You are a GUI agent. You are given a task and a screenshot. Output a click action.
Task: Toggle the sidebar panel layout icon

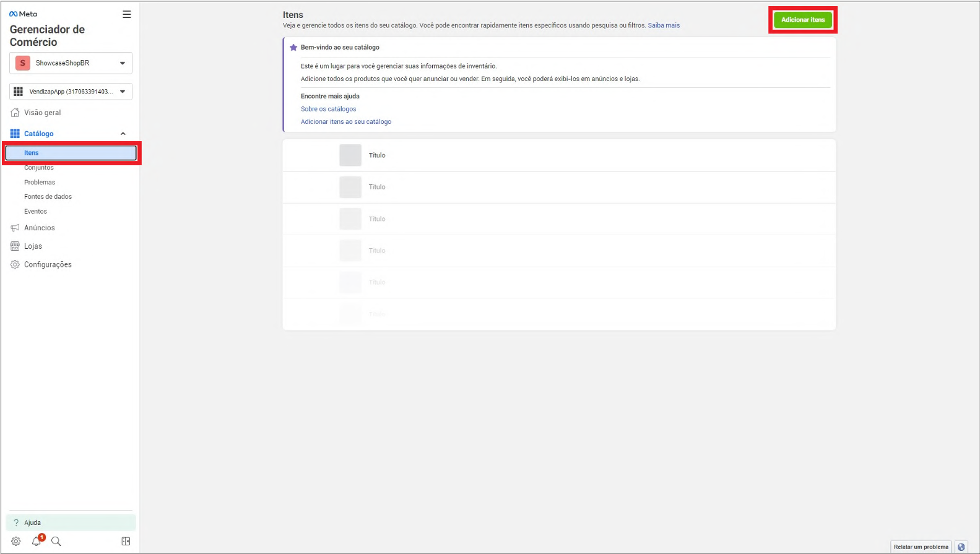click(126, 541)
